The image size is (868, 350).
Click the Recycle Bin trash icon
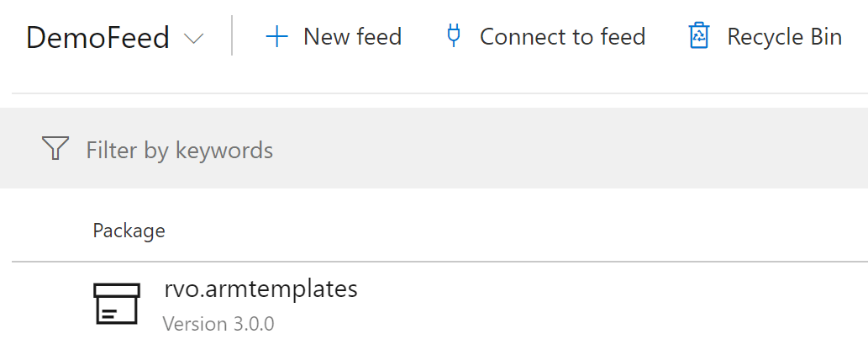tap(699, 36)
